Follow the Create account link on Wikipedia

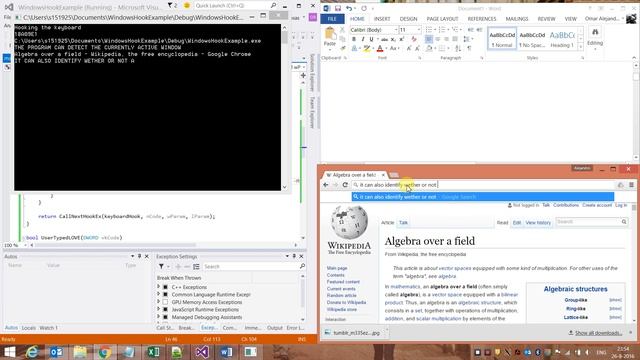[597, 205]
